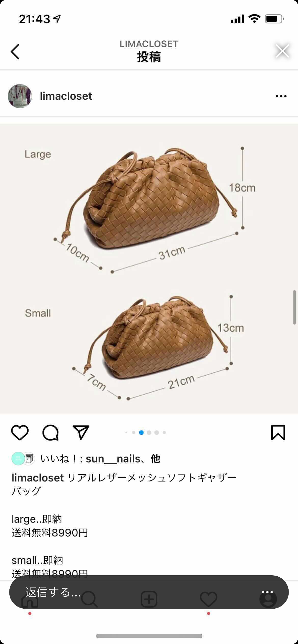Open the Activity heart tab
This screenshot has width=298, height=644.
pos(209,599)
